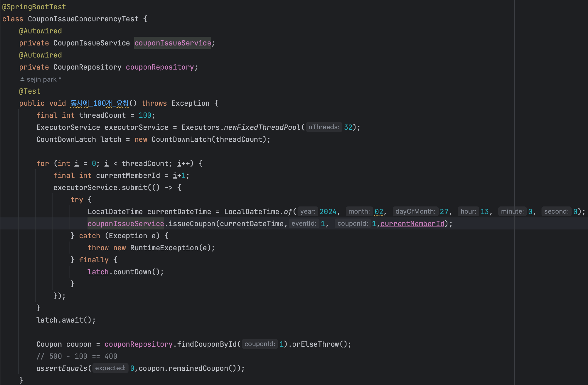Click the expected inlay hint
This screenshot has height=385, width=588.
coord(110,368)
